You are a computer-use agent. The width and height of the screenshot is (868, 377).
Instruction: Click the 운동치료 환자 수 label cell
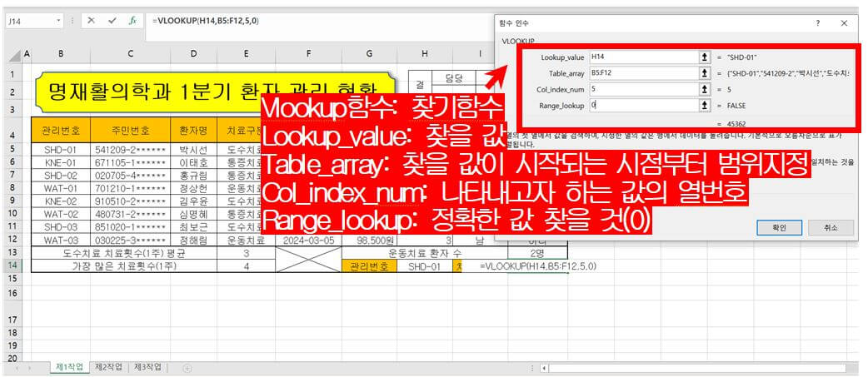(425, 253)
